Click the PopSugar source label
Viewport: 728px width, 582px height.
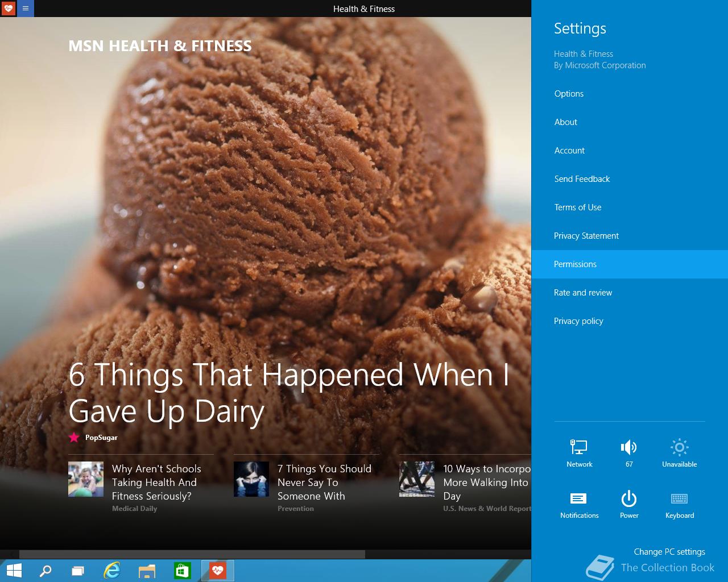pyautogui.click(x=101, y=438)
